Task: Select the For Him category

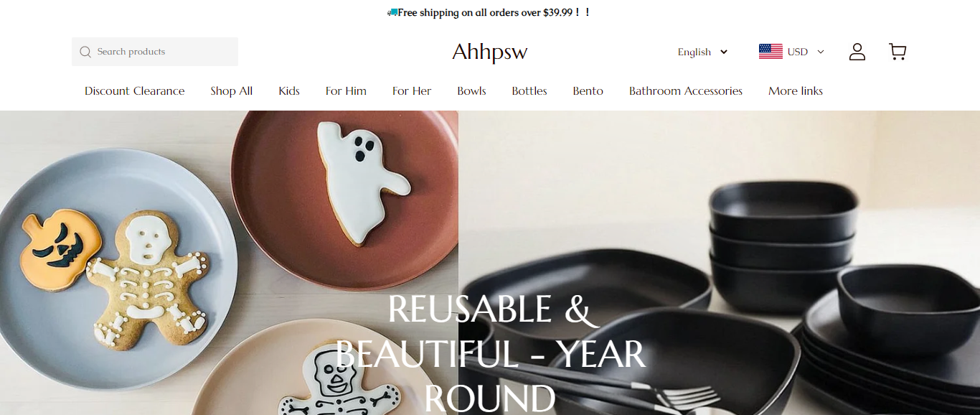Action: pyautogui.click(x=346, y=91)
